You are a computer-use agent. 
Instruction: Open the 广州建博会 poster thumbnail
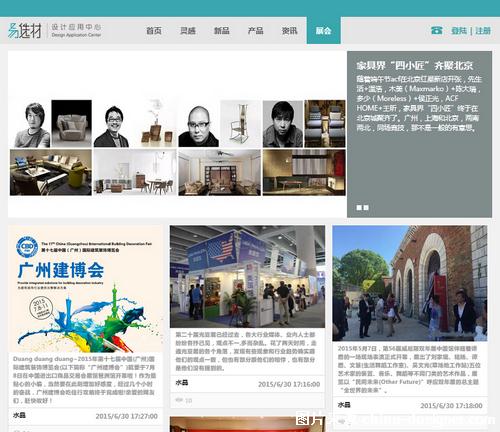(85, 289)
